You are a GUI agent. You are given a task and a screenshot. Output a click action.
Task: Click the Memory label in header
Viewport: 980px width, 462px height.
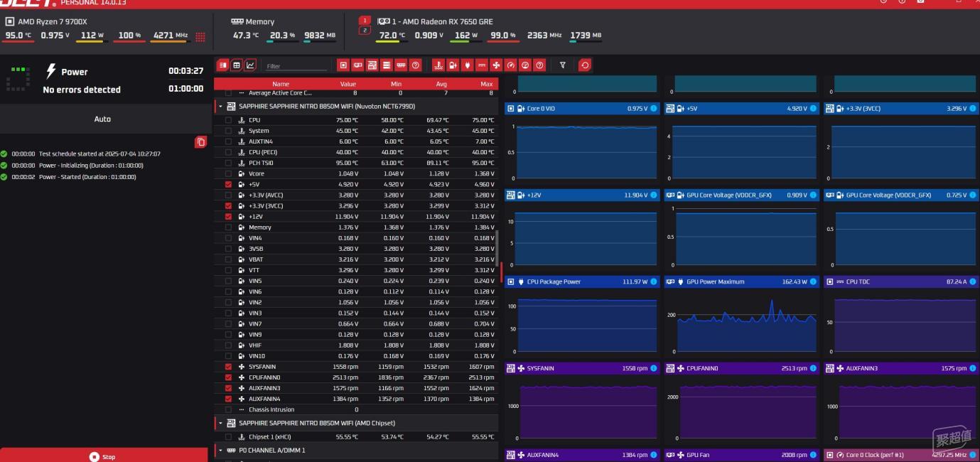[259, 22]
